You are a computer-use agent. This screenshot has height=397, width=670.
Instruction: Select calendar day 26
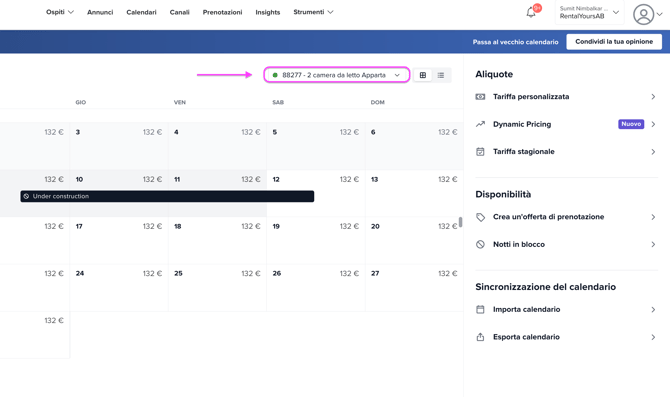(x=316, y=287)
